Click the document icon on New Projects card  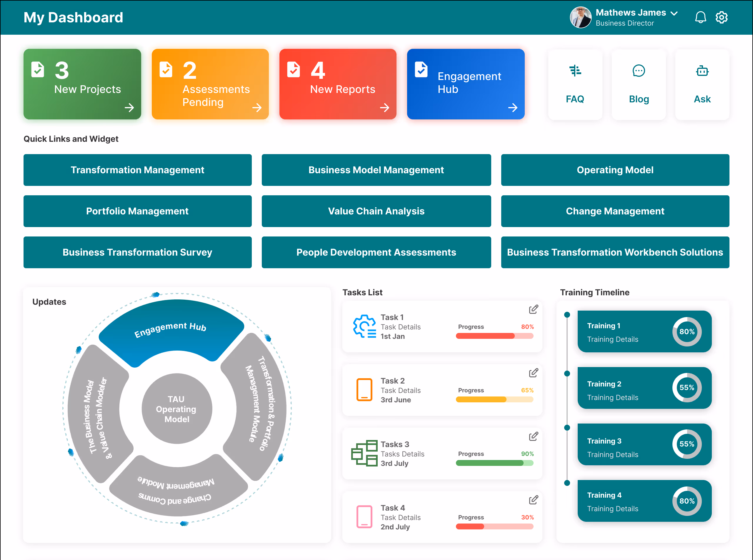click(38, 69)
